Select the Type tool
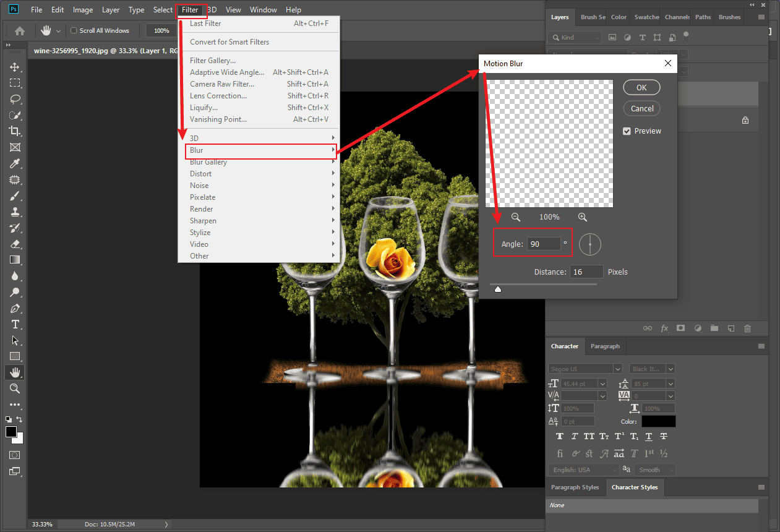 pos(14,324)
